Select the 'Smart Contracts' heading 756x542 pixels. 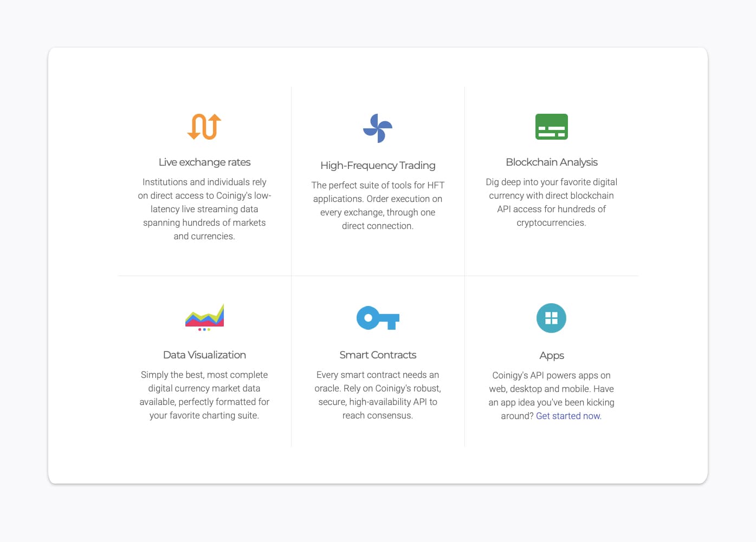point(378,355)
